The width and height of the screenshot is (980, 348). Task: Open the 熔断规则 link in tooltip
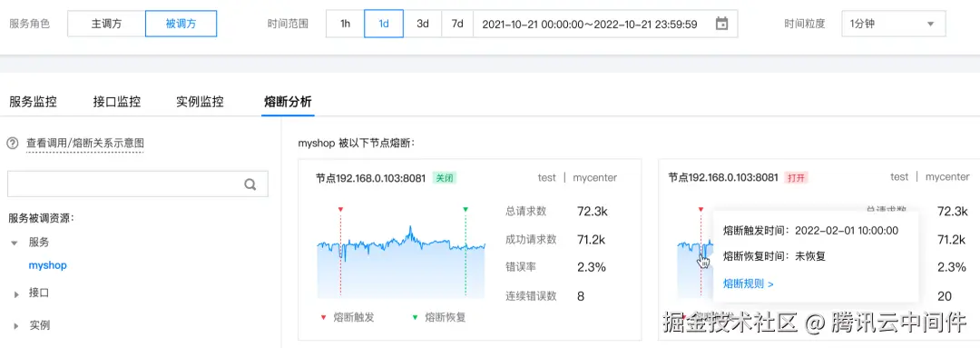point(748,283)
